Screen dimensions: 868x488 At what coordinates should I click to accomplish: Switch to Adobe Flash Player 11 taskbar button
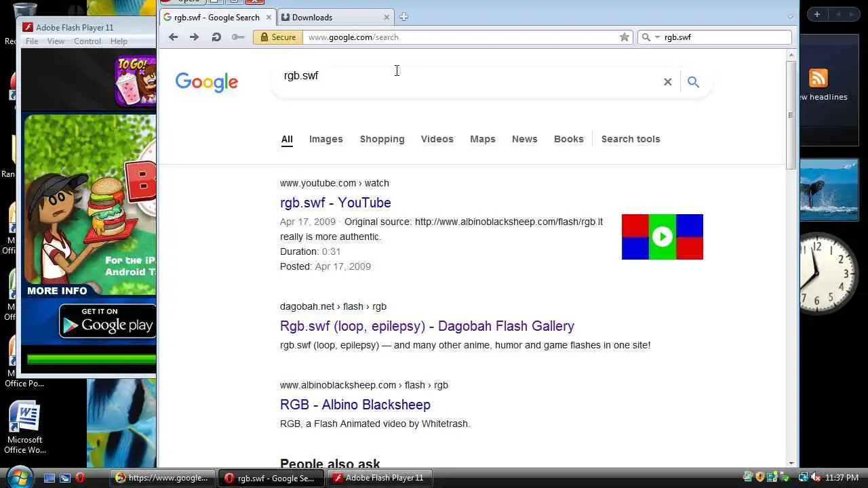380,478
